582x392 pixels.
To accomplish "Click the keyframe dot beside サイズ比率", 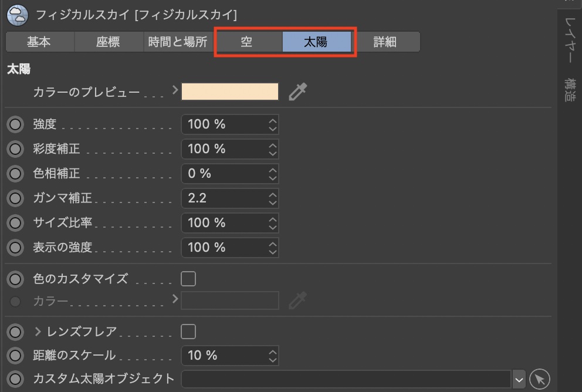I will pyautogui.click(x=15, y=223).
